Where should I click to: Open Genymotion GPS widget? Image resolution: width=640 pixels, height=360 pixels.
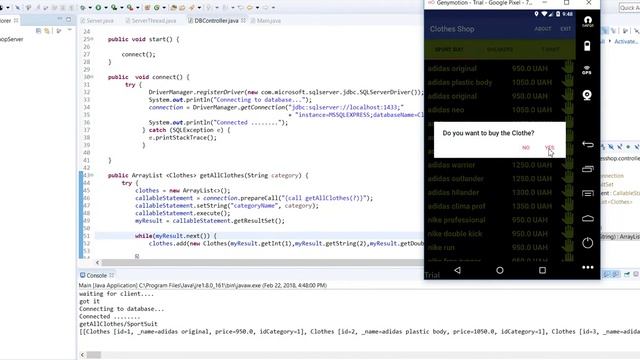587,70
